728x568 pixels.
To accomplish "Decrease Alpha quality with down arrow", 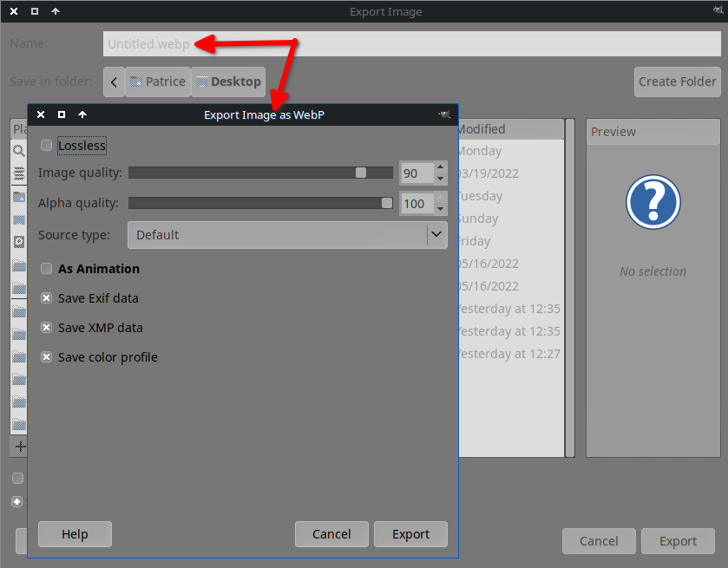I will pos(441,209).
